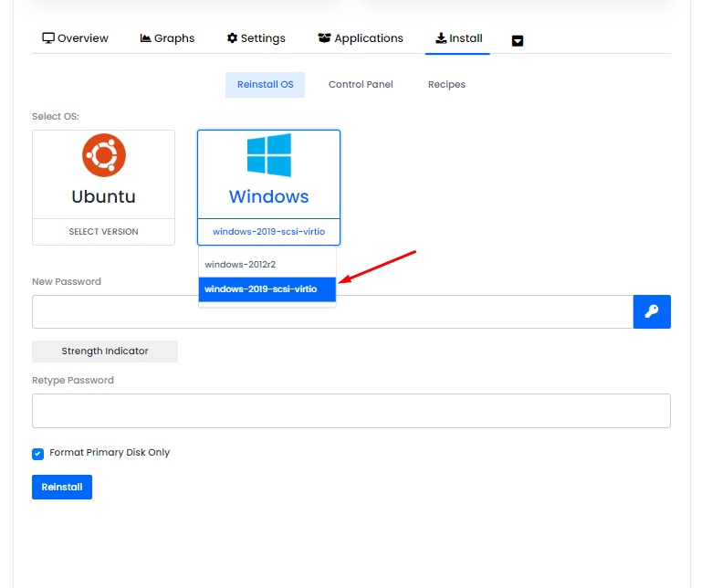The height and width of the screenshot is (588, 712).
Task: Open the Recipes tab
Action: coord(446,85)
